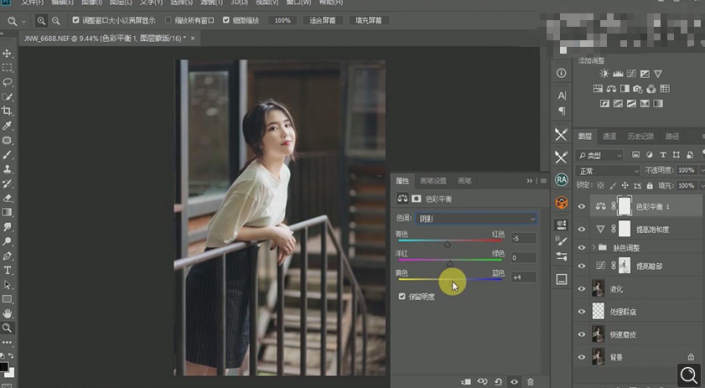Click the 适合屏幕 fit screen button
The width and height of the screenshot is (705, 388).
click(322, 21)
